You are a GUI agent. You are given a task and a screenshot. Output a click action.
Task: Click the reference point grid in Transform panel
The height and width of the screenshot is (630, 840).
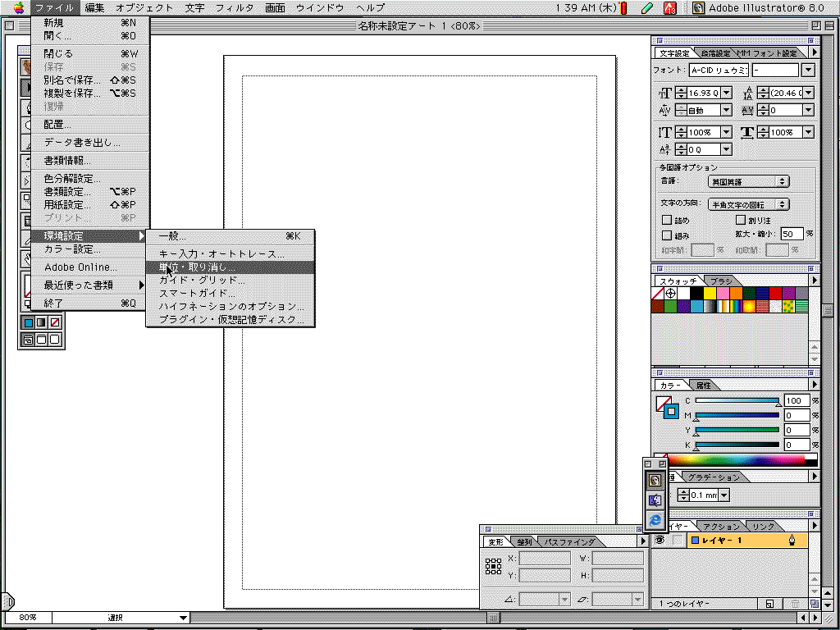(493, 566)
